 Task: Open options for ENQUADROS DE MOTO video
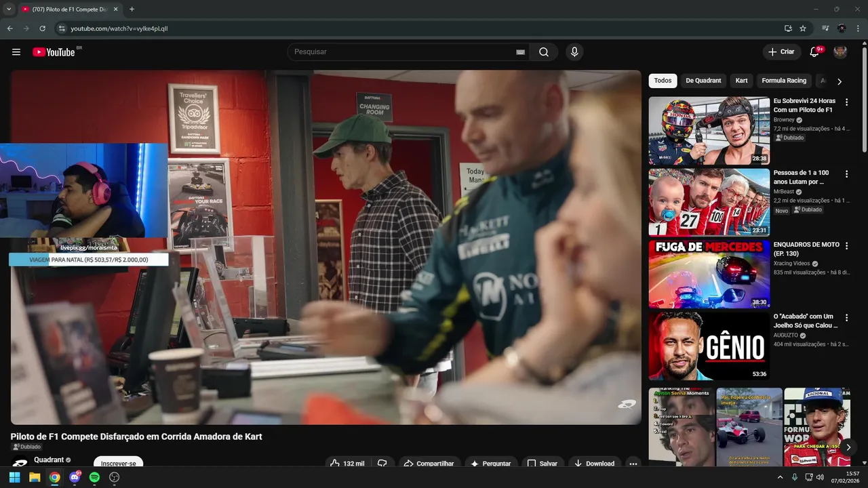coord(846,246)
